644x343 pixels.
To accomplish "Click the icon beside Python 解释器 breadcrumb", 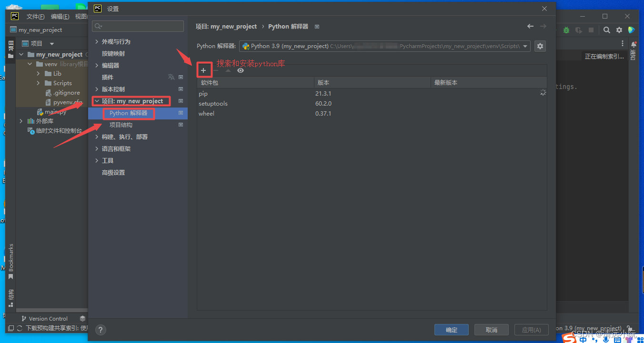I will 317,27.
